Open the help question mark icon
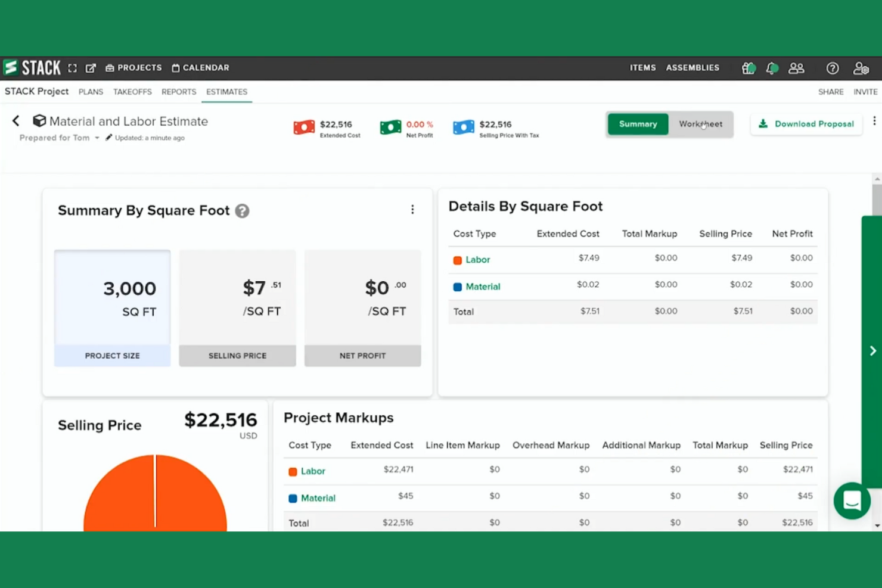Viewport: 882px width, 588px height. 832,68
